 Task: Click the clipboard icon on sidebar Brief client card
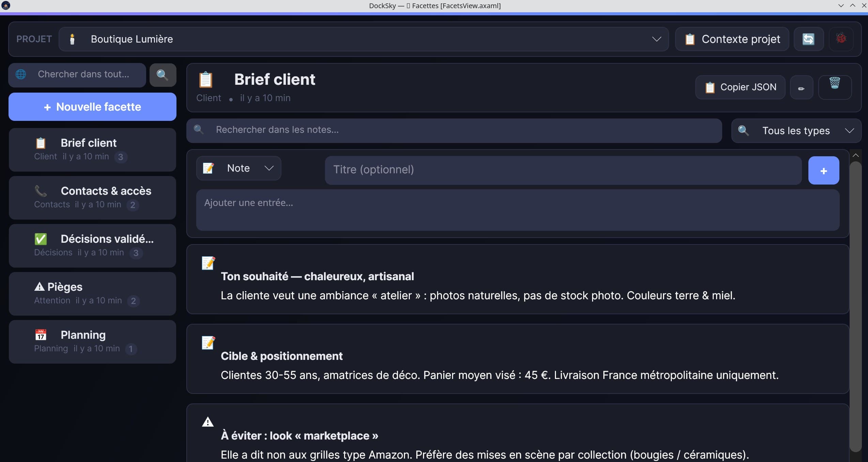tap(41, 143)
